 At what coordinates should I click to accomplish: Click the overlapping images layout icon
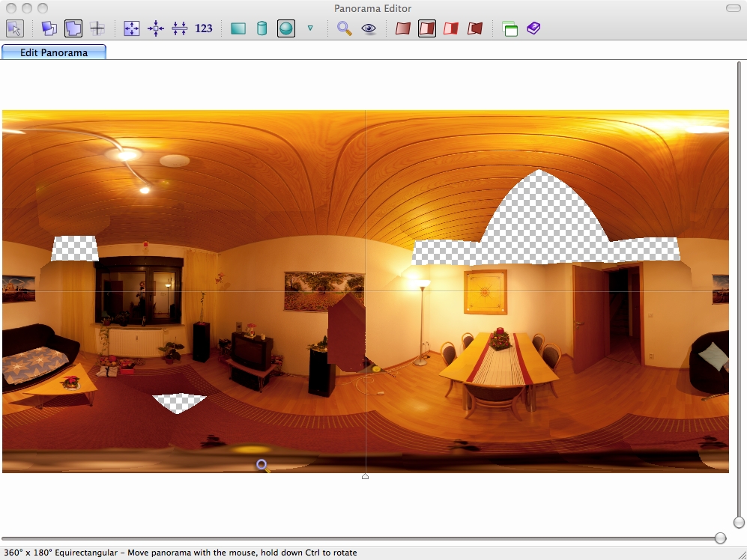(x=49, y=28)
